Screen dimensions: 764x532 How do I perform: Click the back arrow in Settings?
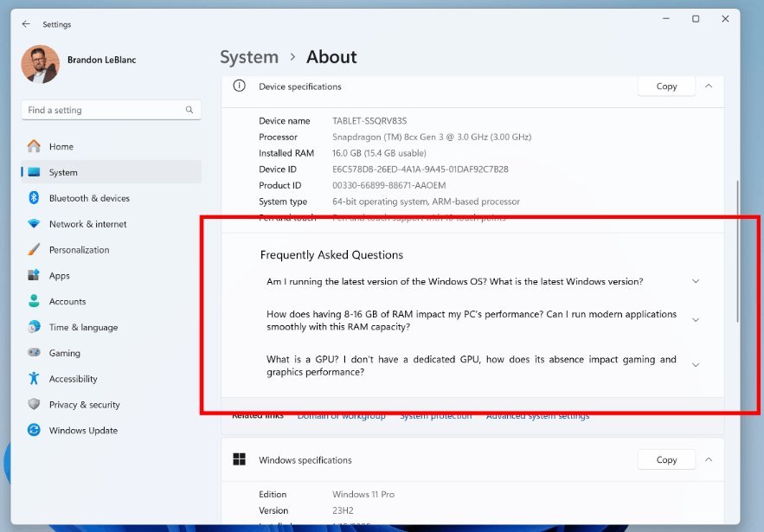coord(26,24)
